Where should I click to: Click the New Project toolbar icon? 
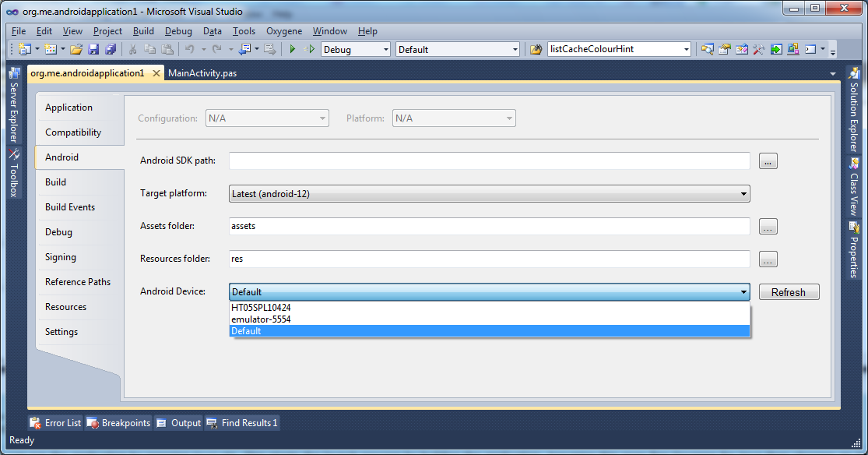(25, 49)
